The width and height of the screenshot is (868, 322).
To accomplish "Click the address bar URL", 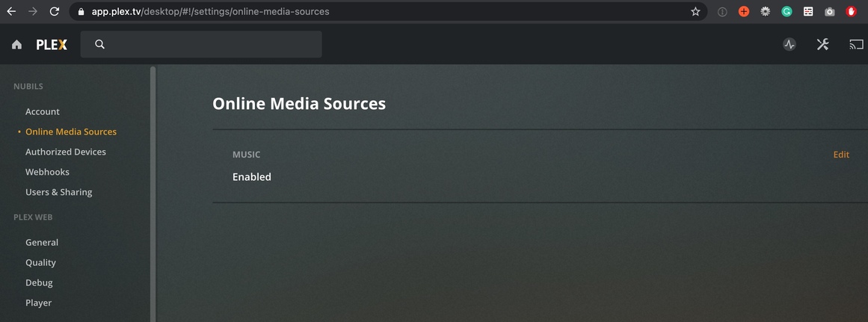I will coord(210,11).
